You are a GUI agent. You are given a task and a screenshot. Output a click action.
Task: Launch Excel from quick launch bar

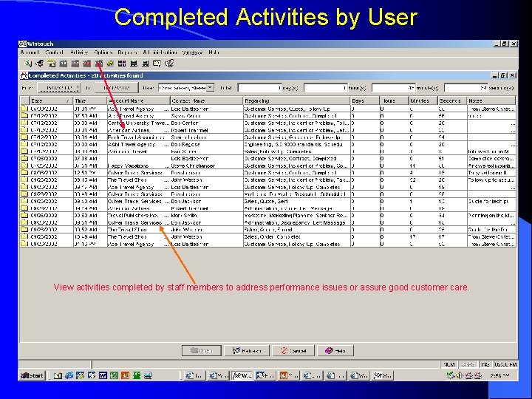pyautogui.click(x=114, y=375)
